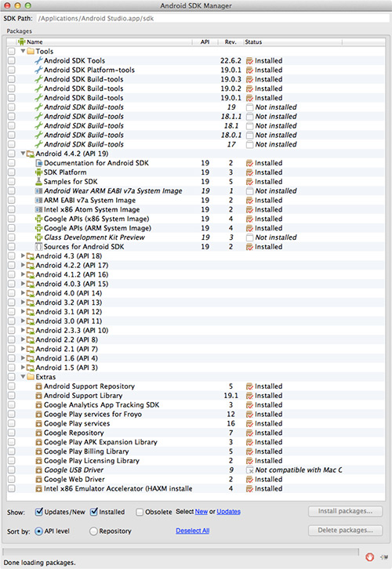Click the SDK Platform android icon

coord(39,172)
